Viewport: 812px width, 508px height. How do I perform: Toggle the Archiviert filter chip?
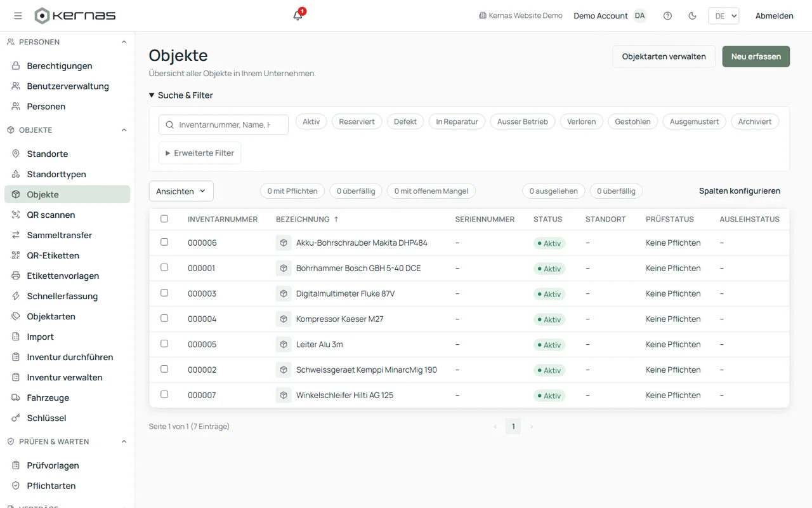click(755, 121)
